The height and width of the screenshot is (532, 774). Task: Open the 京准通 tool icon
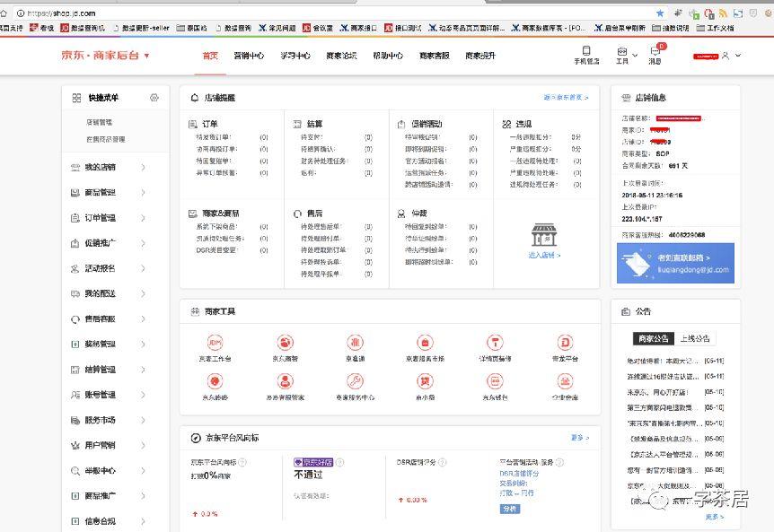(x=355, y=342)
